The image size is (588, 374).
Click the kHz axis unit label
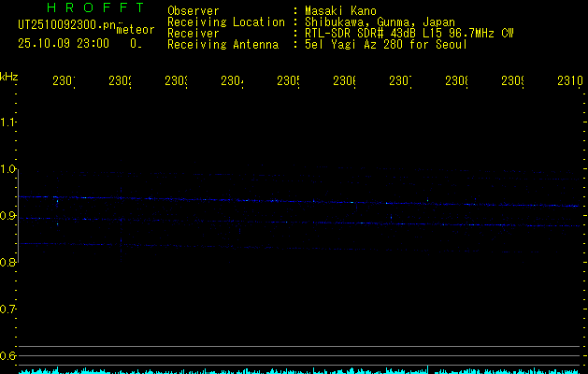8,76
